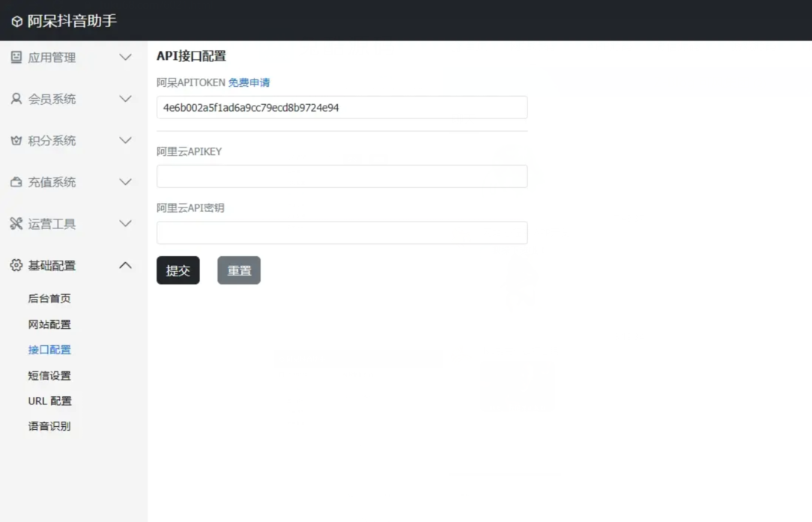Open the 网站配置 submenu item
812x522 pixels.
coord(49,324)
